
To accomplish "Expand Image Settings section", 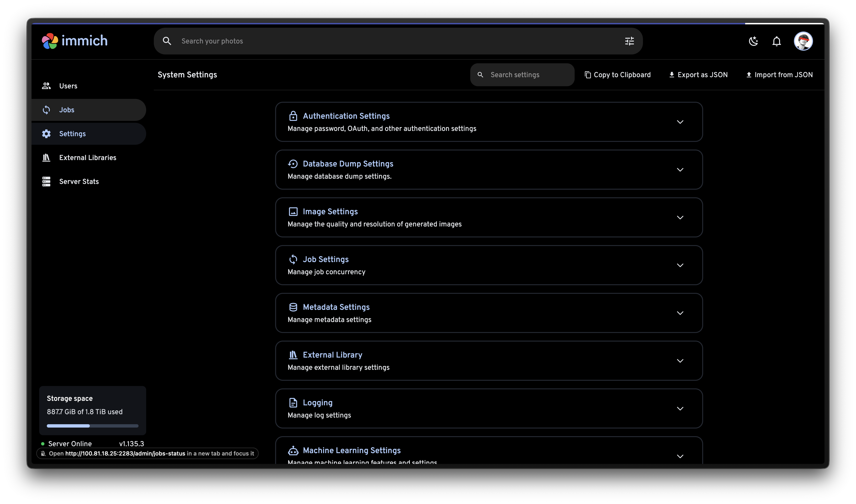I will point(680,217).
